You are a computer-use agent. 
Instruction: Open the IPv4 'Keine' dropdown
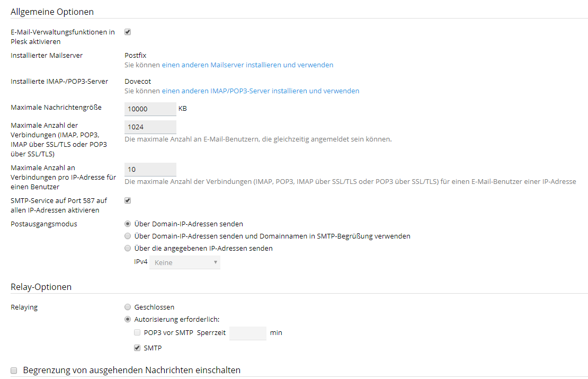click(x=184, y=262)
